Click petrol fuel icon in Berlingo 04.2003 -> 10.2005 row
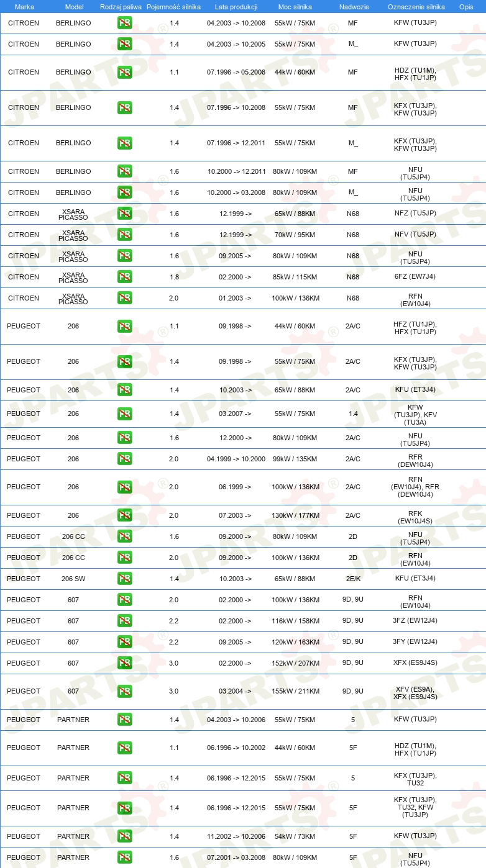The width and height of the screenshot is (486, 868). click(x=124, y=44)
